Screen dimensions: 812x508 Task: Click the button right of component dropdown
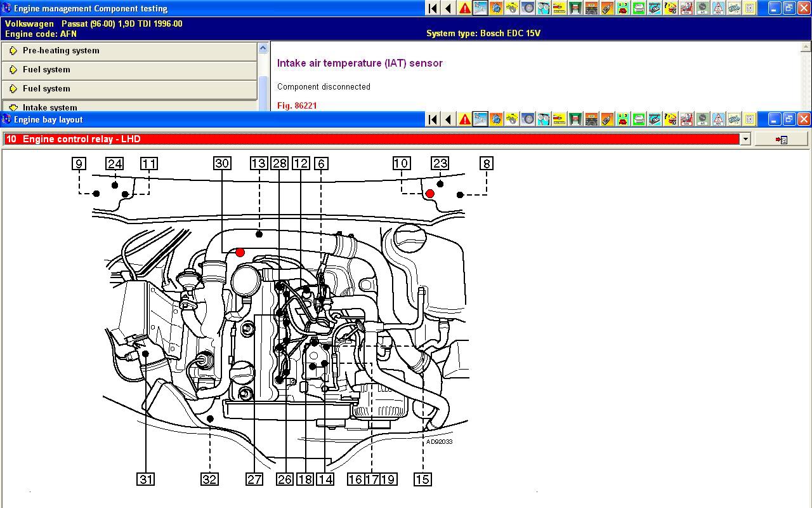(x=782, y=139)
